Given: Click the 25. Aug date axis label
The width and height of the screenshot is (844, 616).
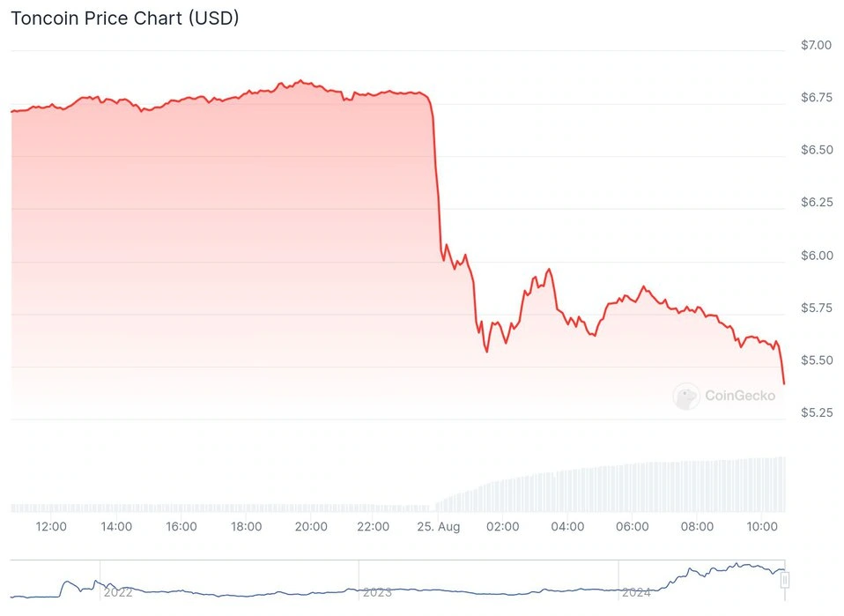Looking at the screenshot, I should point(438,527).
